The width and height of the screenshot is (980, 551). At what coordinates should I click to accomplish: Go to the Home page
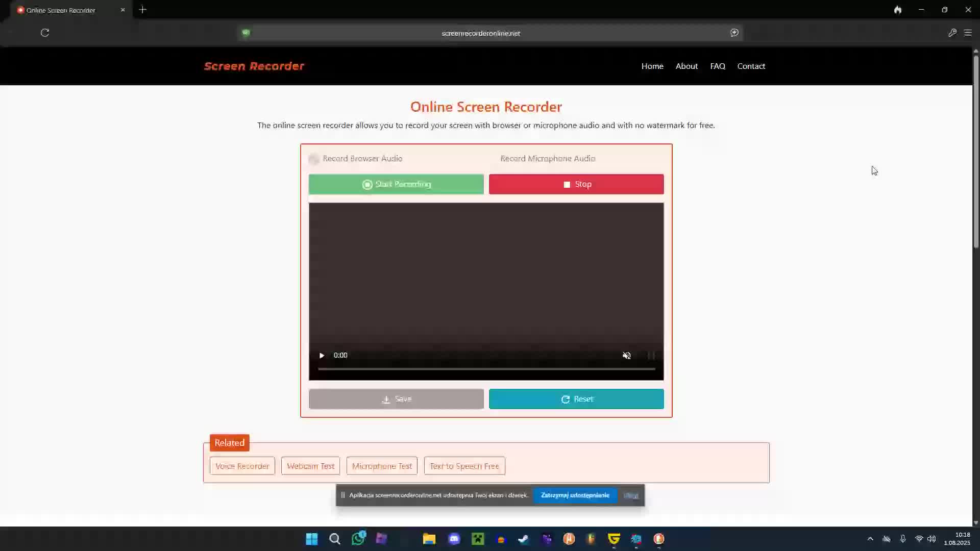(652, 66)
